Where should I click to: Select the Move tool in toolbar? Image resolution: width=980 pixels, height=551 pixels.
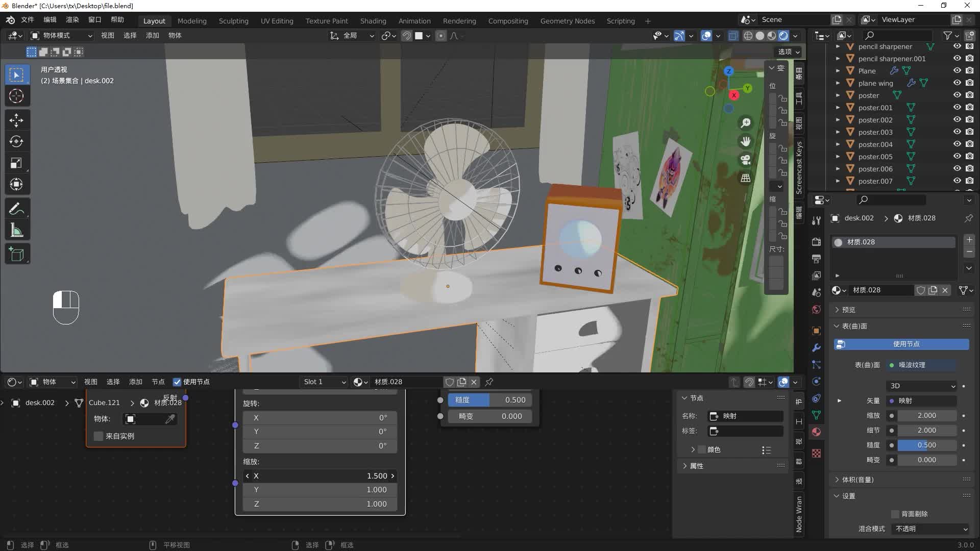pos(16,120)
